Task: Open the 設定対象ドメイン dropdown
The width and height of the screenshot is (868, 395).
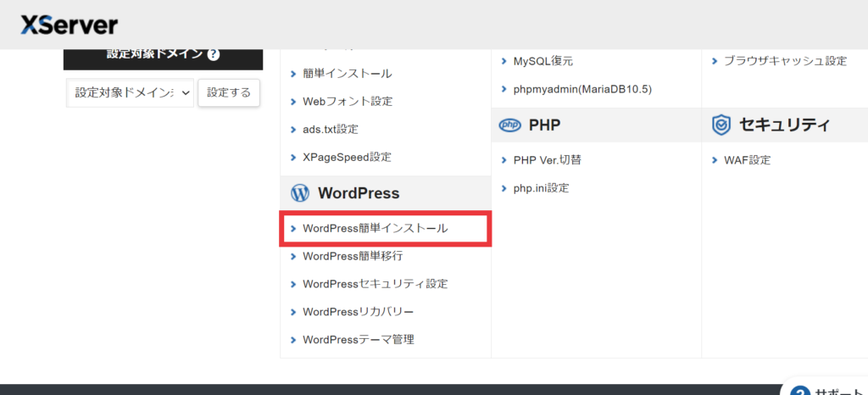Action: [130, 92]
